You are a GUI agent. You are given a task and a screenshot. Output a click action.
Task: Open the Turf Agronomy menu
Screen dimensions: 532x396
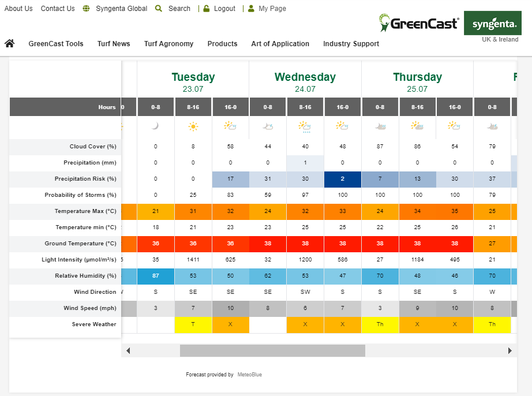[168, 44]
